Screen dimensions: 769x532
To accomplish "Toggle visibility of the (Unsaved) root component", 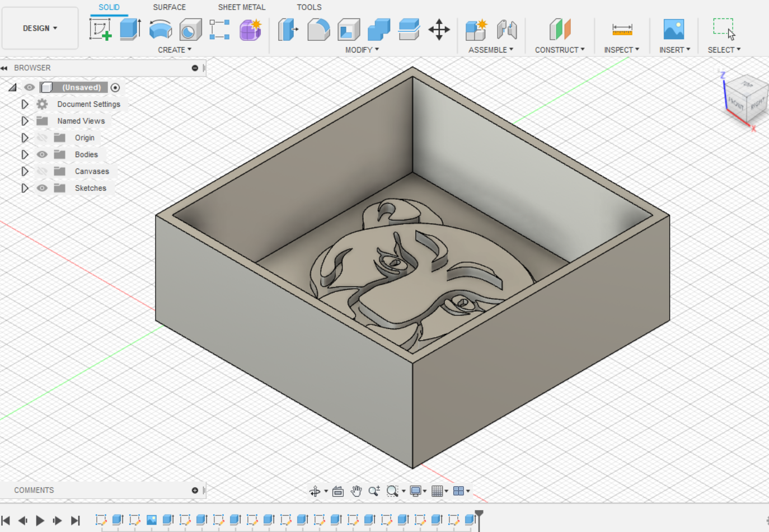I will 30,87.
